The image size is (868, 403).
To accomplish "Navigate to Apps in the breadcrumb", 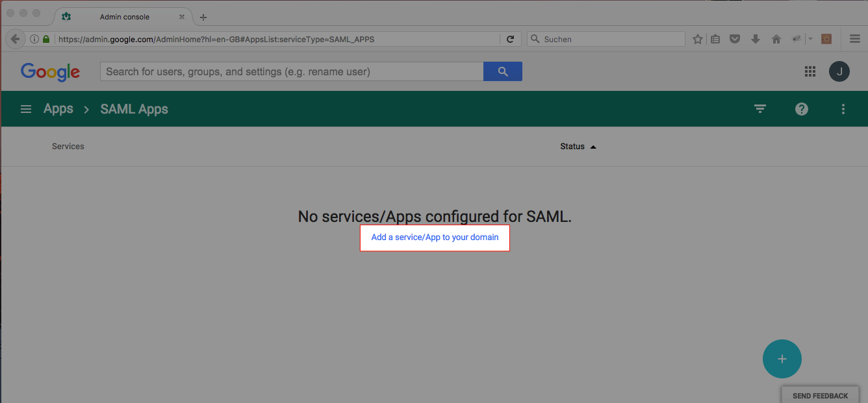I will click(58, 109).
